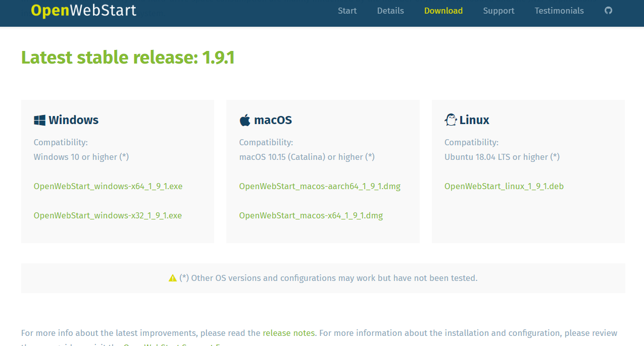
Task: Click the 'Latest stable release: 1.9.1' heading
Action: click(128, 57)
